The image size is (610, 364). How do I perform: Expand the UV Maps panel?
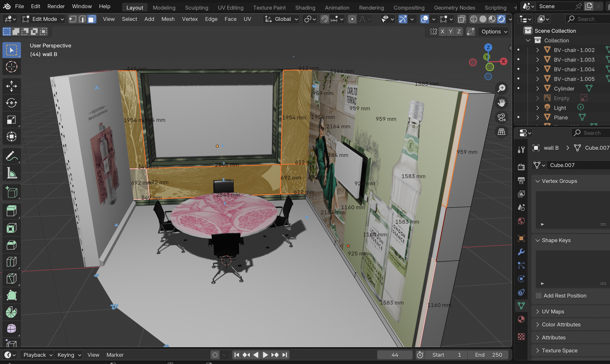tap(553, 312)
